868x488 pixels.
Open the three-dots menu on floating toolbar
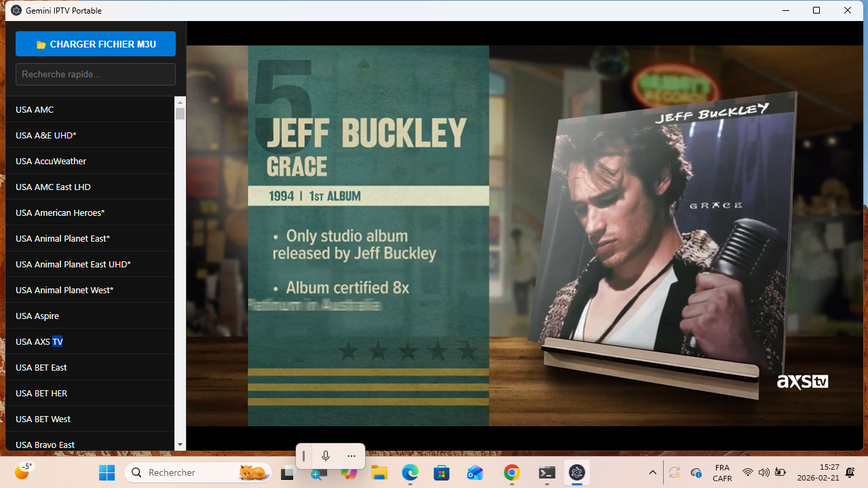pos(351,456)
